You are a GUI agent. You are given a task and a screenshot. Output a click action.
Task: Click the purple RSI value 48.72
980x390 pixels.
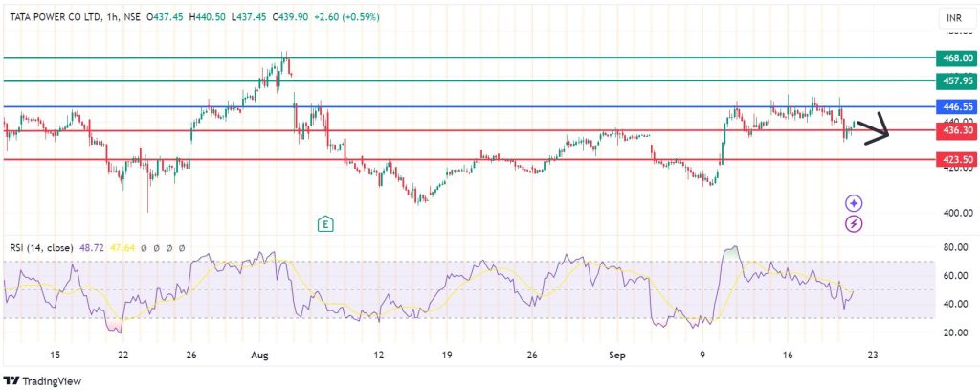point(90,248)
